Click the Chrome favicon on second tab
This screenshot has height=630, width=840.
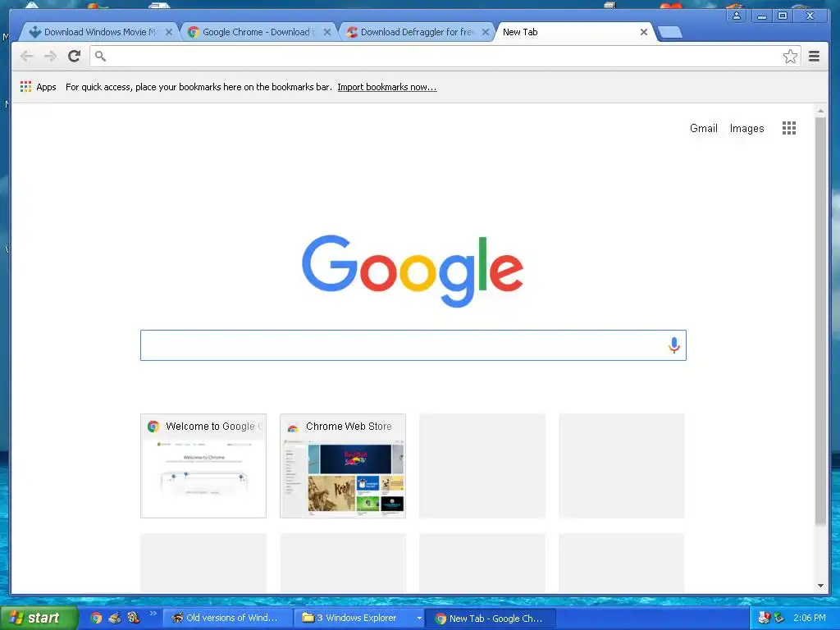click(x=194, y=32)
